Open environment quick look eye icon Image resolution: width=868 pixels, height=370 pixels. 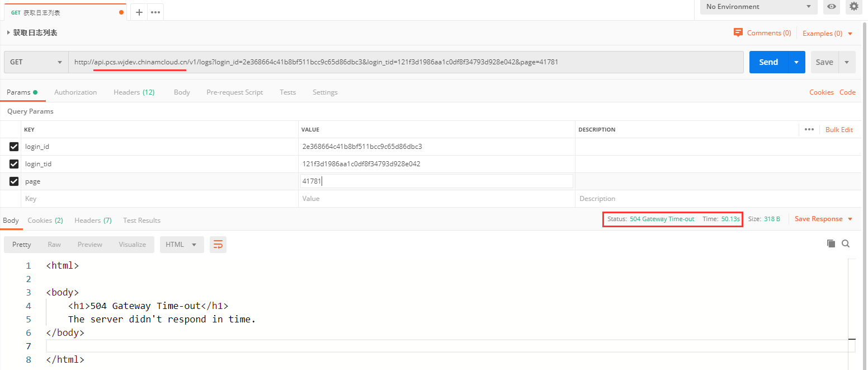click(832, 7)
